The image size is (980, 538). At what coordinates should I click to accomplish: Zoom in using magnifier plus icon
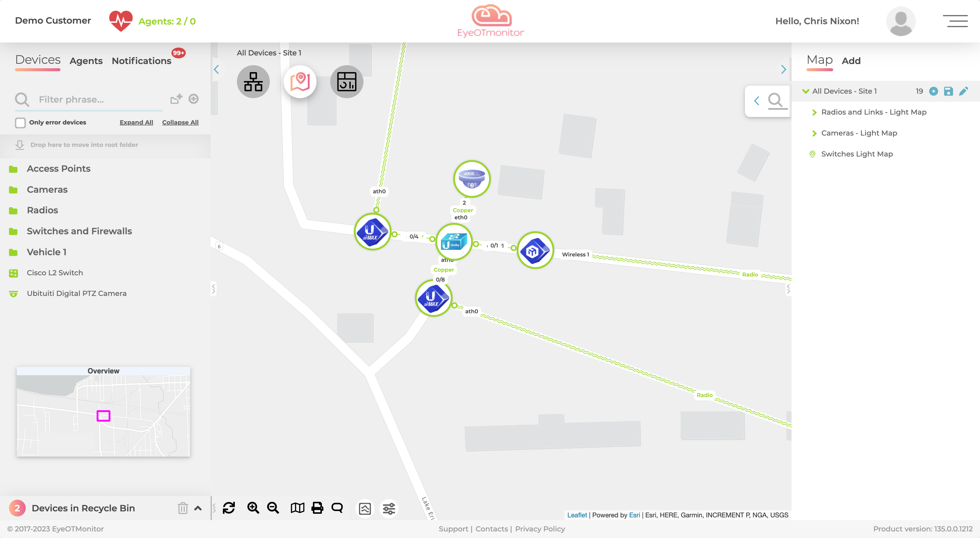(253, 508)
